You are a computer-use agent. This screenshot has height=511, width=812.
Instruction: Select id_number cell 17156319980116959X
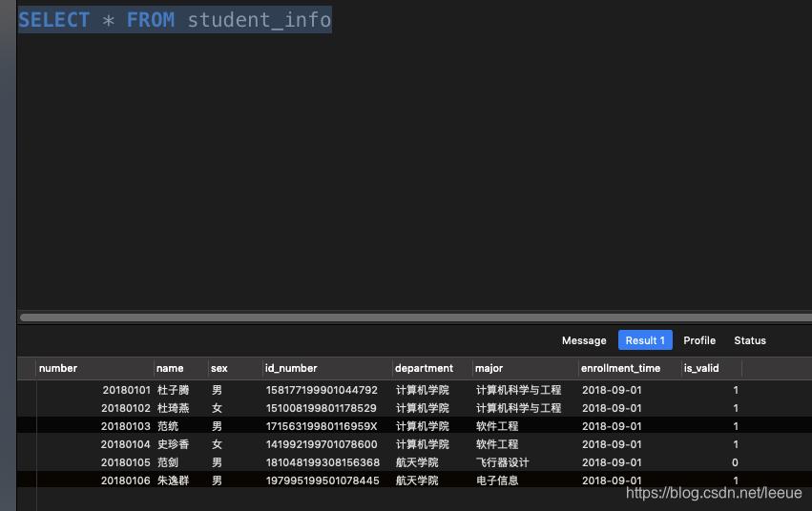[322, 426]
